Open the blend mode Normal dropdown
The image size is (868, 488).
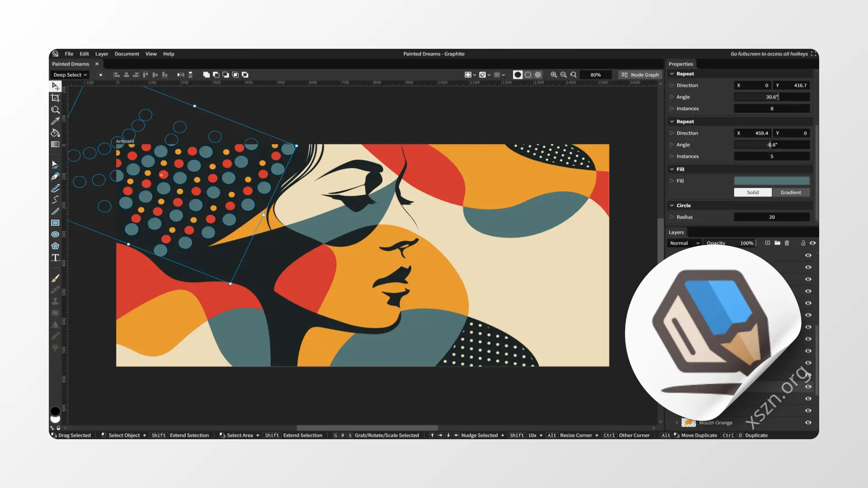pos(684,243)
